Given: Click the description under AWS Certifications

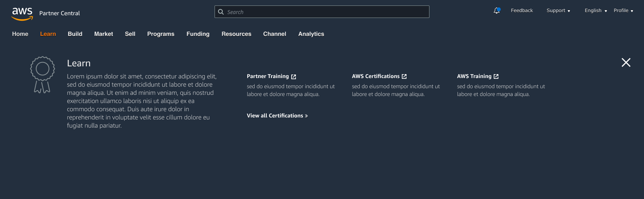Looking at the screenshot, I should pyautogui.click(x=396, y=90).
